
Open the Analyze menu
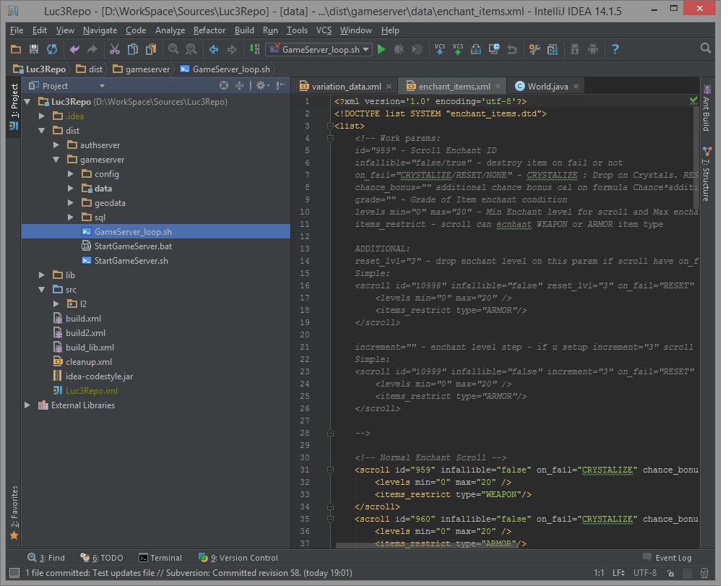[x=170, y=30]
